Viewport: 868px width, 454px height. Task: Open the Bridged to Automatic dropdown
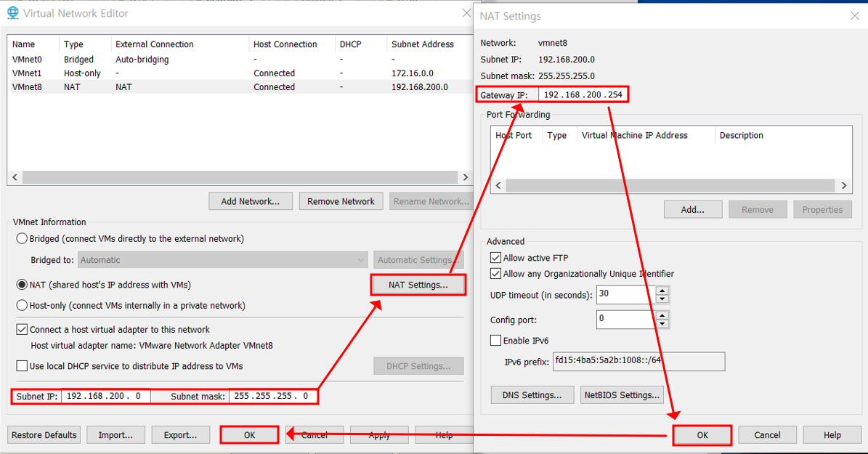pos(222,259)
